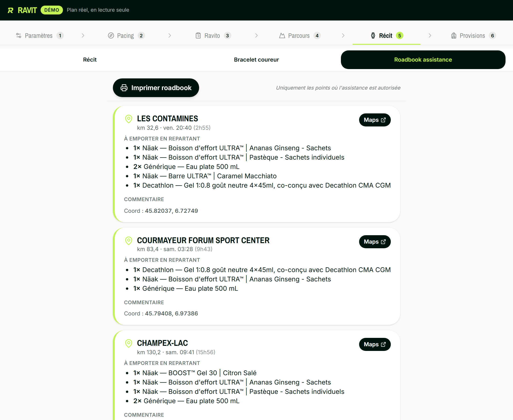Image resolution: width=513 pixels, height=420 pixels.
Task: Click the Parcours mountain icon
Action: (x=282, y=35)
